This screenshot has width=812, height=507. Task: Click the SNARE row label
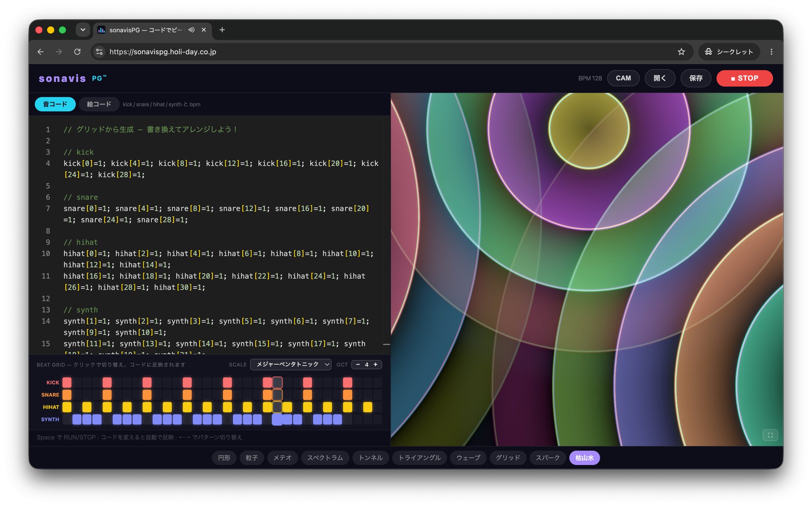(50, 395)
